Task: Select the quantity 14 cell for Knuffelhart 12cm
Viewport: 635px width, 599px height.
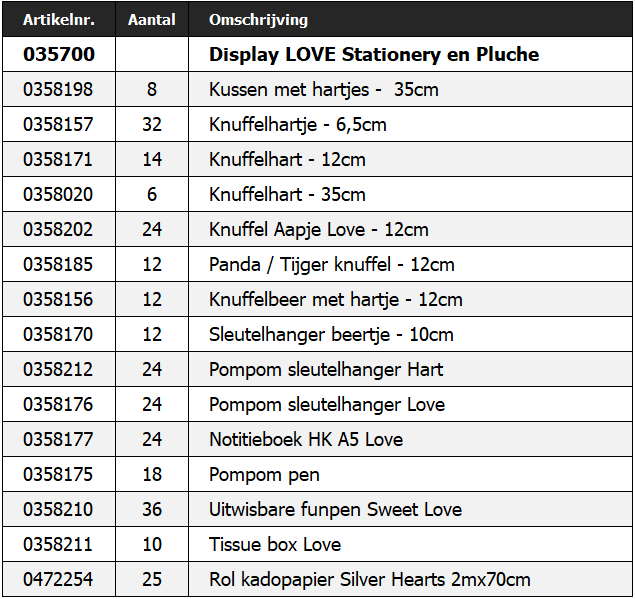Action: tap(152, 159)
